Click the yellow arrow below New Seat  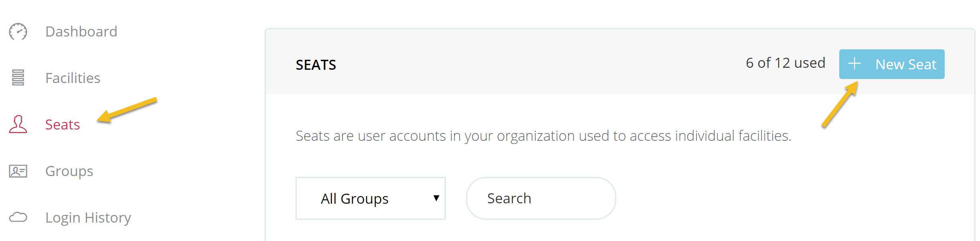[x=840, y=104]
